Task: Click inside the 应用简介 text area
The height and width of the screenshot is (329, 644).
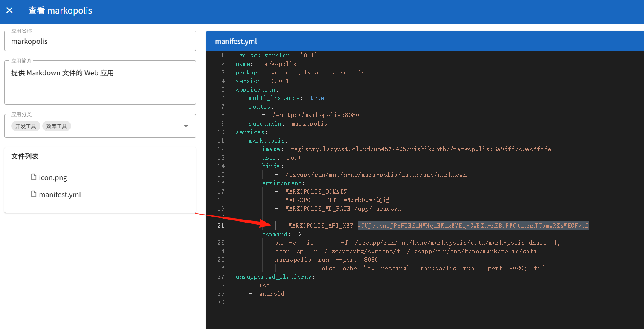Action: click(x=100, y=83)
